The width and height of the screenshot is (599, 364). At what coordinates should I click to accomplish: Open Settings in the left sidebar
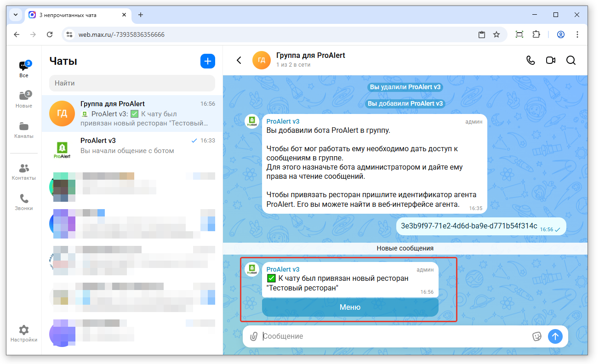24,334
